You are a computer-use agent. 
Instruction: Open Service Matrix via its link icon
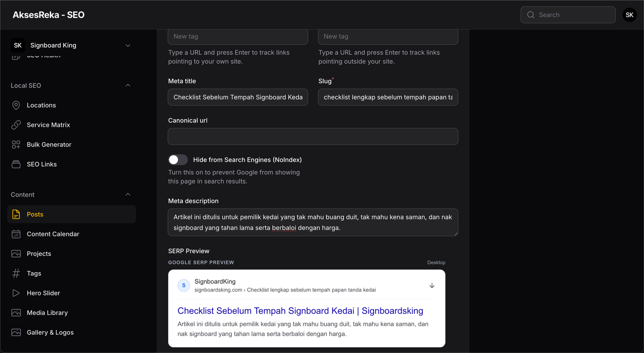click(x=16, y=125)
